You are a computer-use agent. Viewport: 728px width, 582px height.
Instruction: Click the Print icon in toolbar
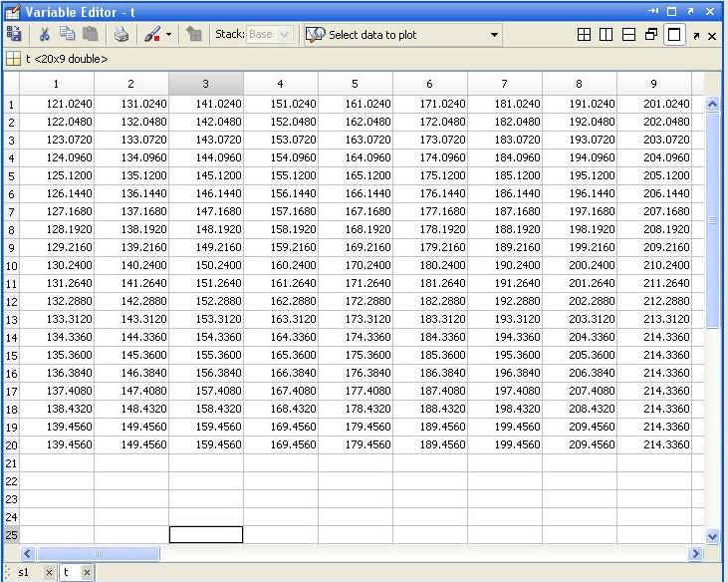[x=121, y=35]
